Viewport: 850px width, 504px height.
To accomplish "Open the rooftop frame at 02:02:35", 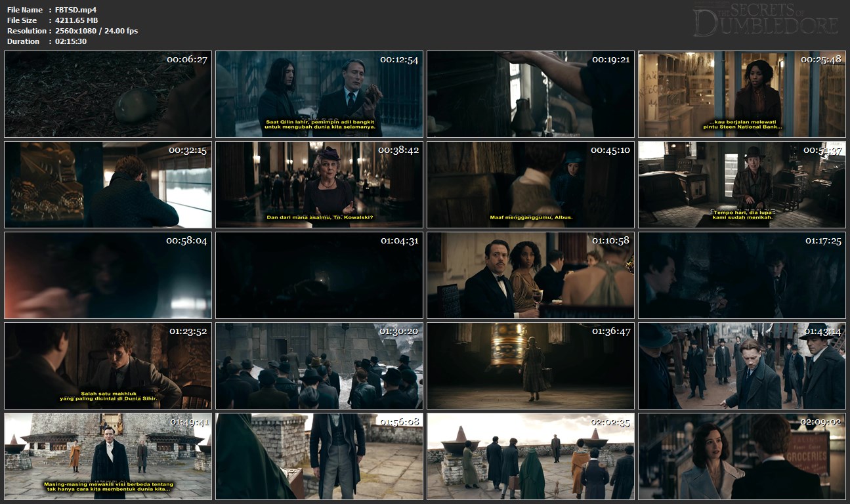I will click(531, 457).
